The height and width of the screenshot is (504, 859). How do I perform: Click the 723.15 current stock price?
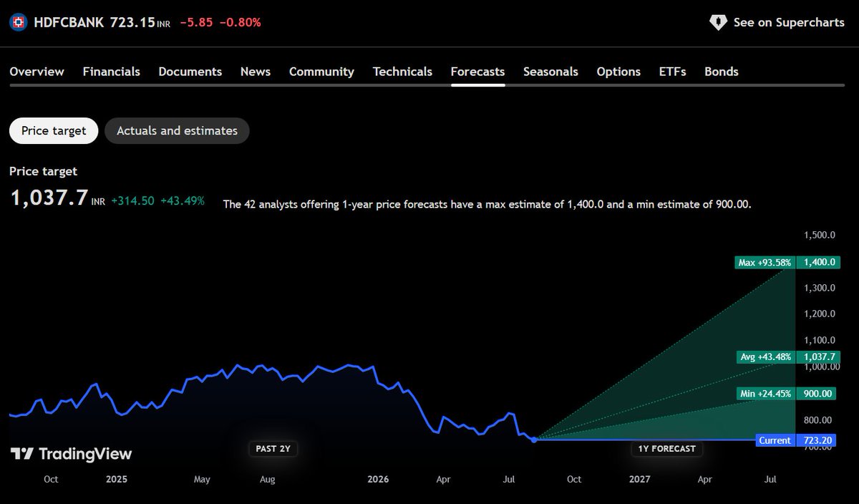(x=132, y=22)
